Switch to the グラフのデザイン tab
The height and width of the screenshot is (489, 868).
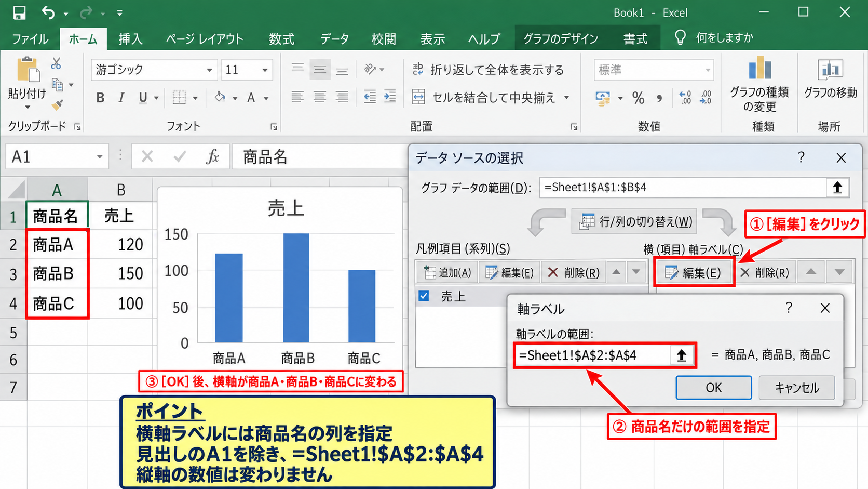tap(561, 39)
